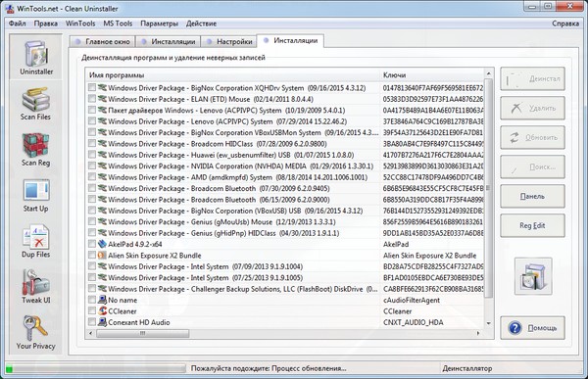Click the horizontal scrollbar right arrow
The height and width of the screenshot is (379, 588).
478,333
